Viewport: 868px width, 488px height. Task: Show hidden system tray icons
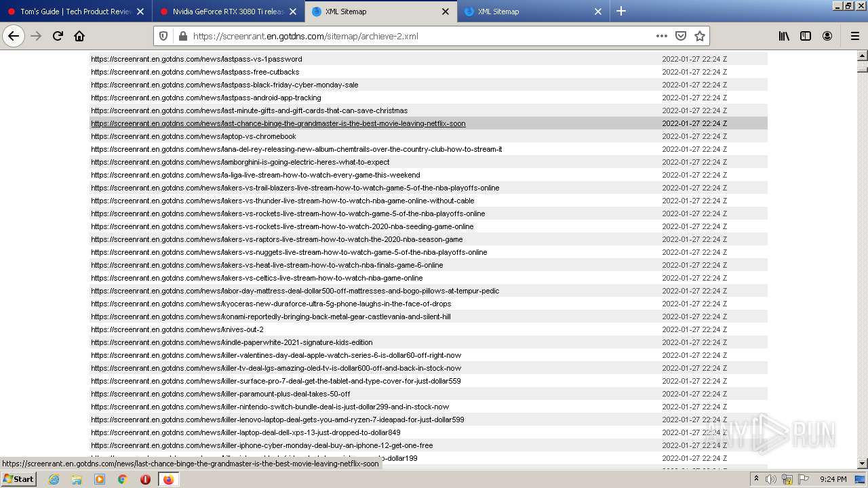[756, 479]
